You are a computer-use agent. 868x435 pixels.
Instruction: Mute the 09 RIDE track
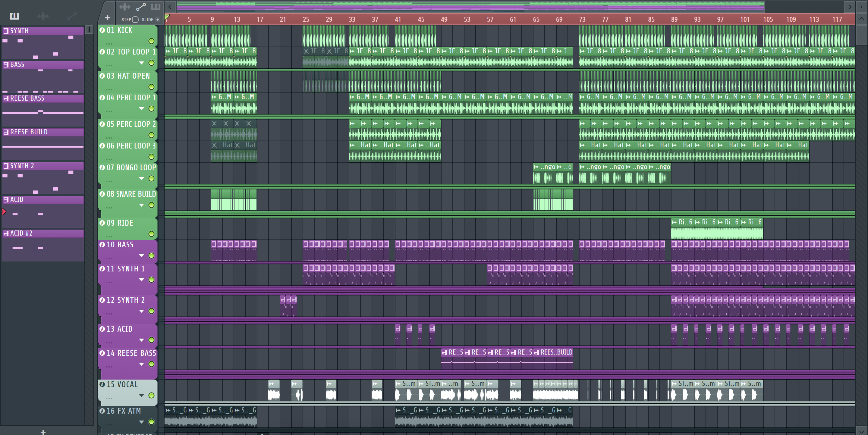[x=151, y=234]
